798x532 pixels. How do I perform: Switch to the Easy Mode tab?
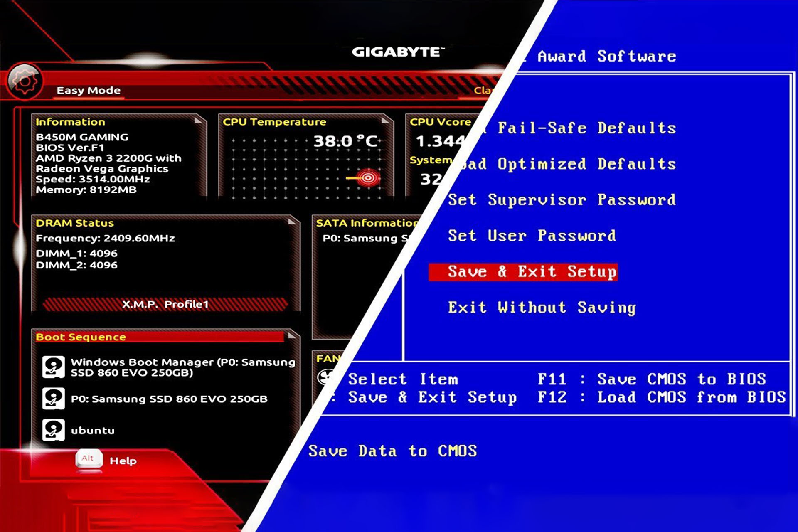click(89, 91)
